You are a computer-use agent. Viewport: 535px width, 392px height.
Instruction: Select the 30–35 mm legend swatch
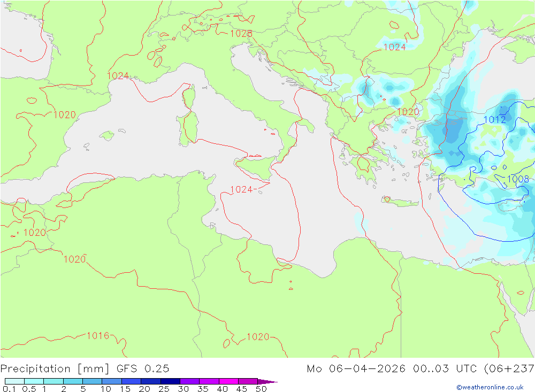coord(189,381)
